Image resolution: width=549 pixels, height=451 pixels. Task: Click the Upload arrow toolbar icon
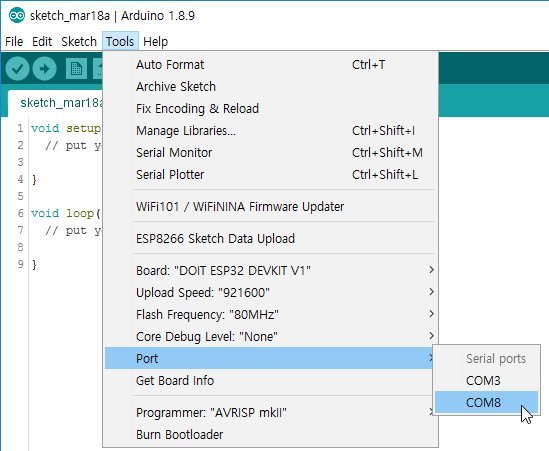(x=44, y=69)
